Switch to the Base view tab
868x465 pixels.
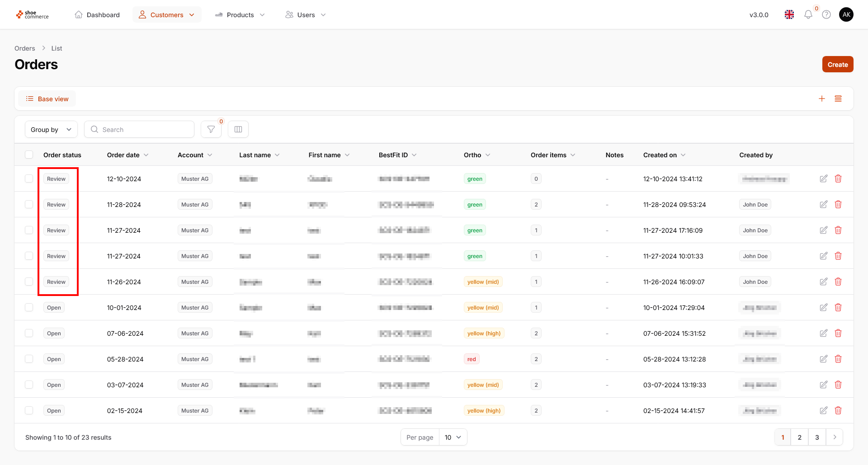point(47,99)
